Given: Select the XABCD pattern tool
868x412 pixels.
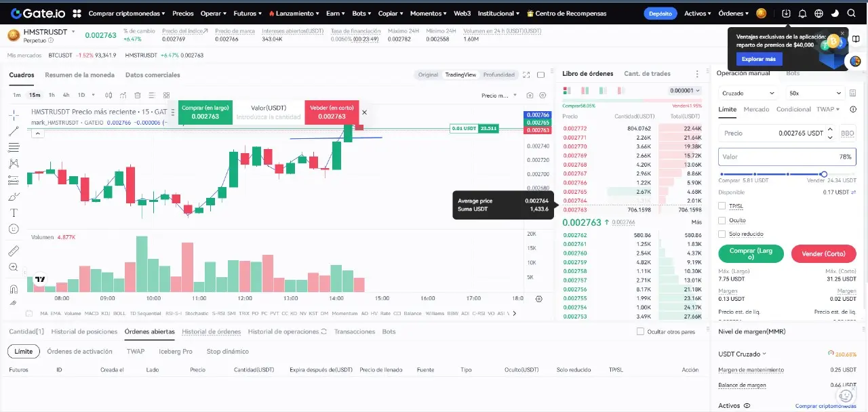Looking at the screenshot, I should [14, 163].
